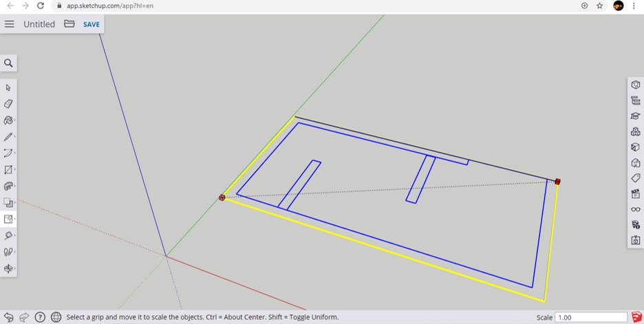Click the browser forward arrow
Screen dimensions: 644x324
[25, 6]
